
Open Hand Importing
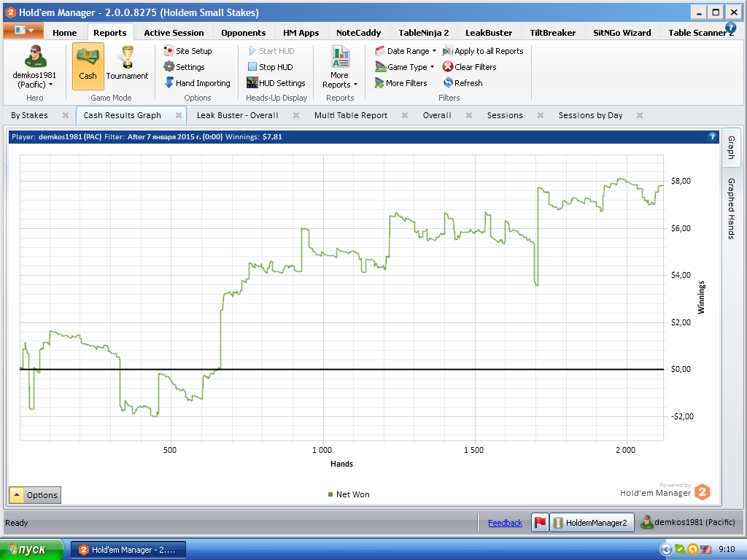pyautogui.click(x=197, y=83)
